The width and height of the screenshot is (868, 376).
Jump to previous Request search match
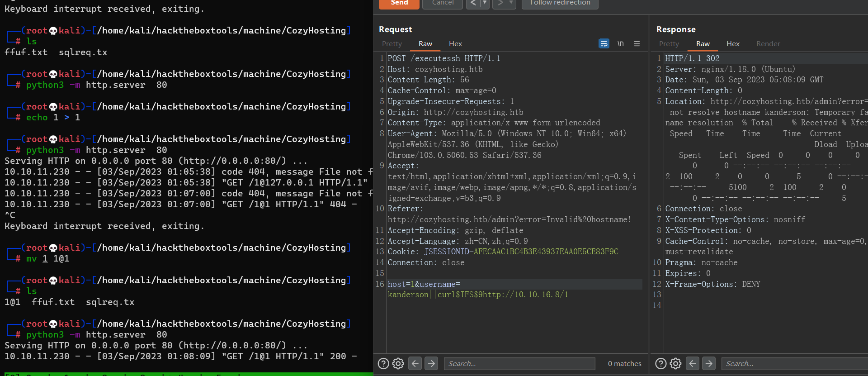(x=415, y=363)
